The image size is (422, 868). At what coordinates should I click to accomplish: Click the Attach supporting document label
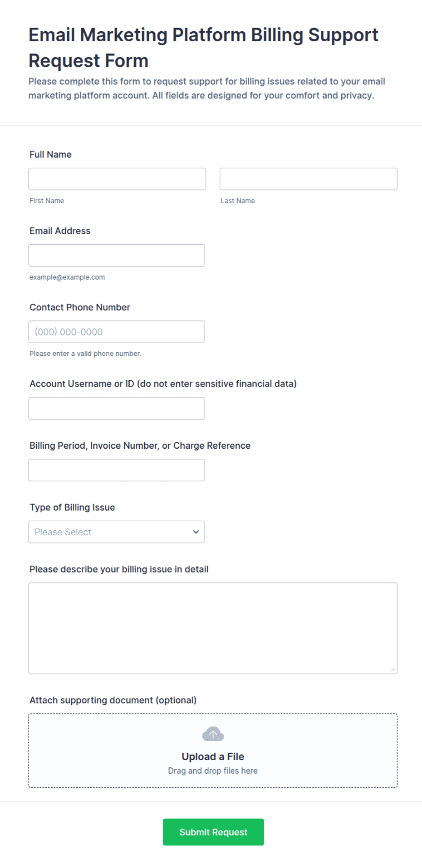[x=113, y=700]
